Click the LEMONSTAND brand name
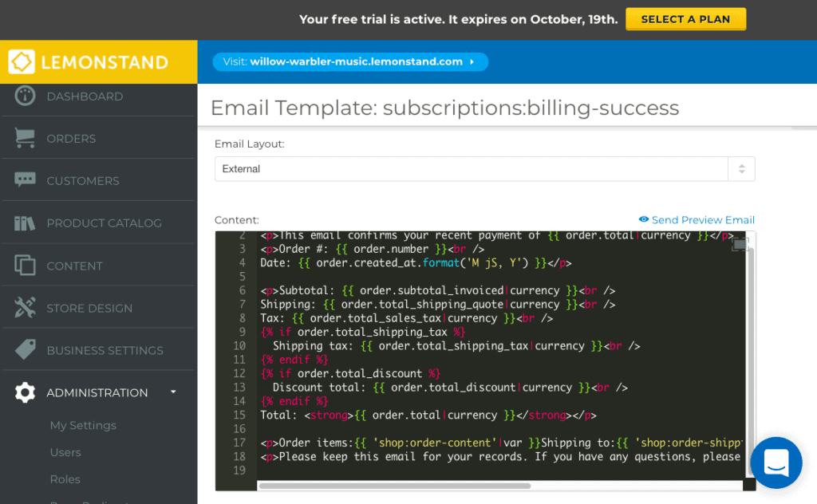 point(105,62)
